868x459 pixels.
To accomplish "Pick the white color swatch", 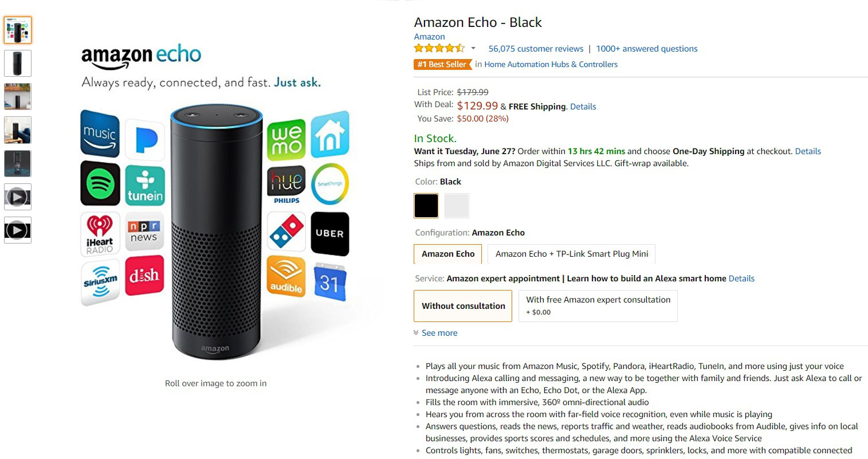I will [457, 206].
